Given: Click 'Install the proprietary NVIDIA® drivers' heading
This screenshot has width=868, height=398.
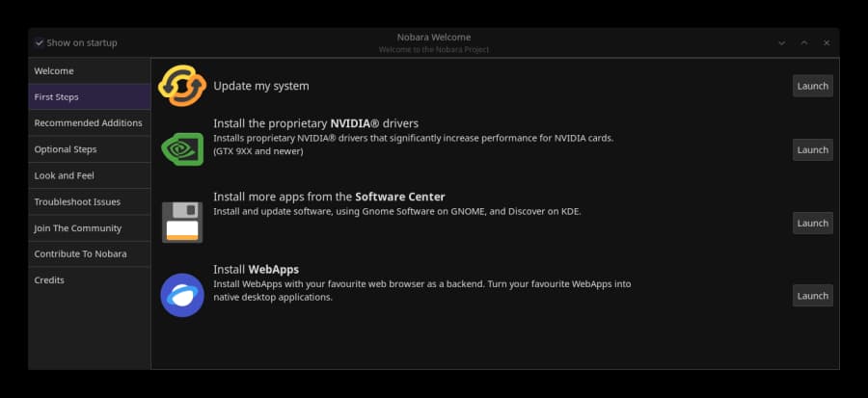Looking at the screenshot, I should click(316, 122).
